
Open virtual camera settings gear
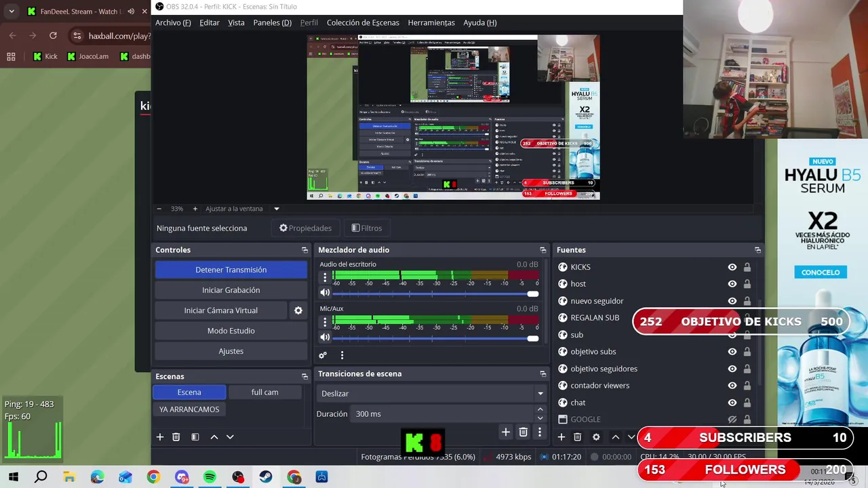point(298,310)
